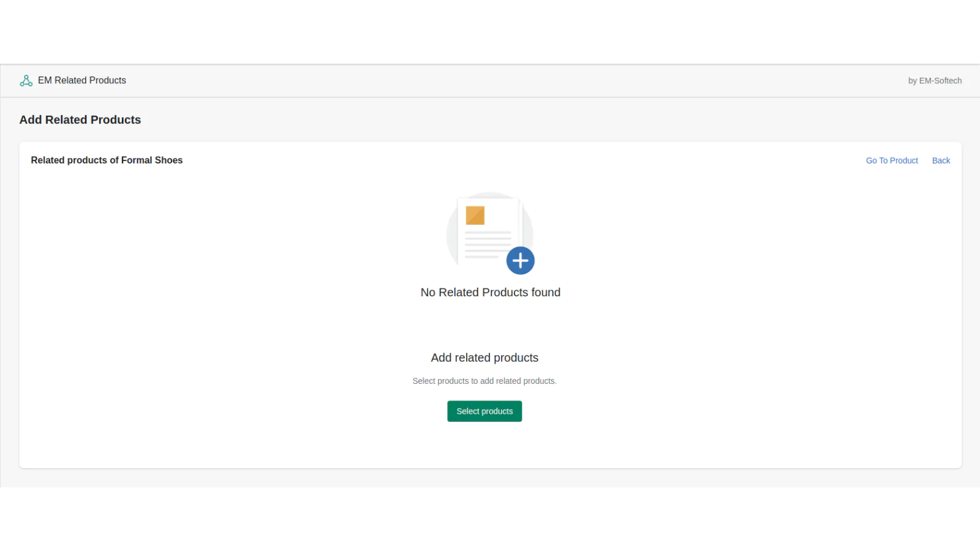Click the word EM-Softech in the header

click(x=940, y=81)
